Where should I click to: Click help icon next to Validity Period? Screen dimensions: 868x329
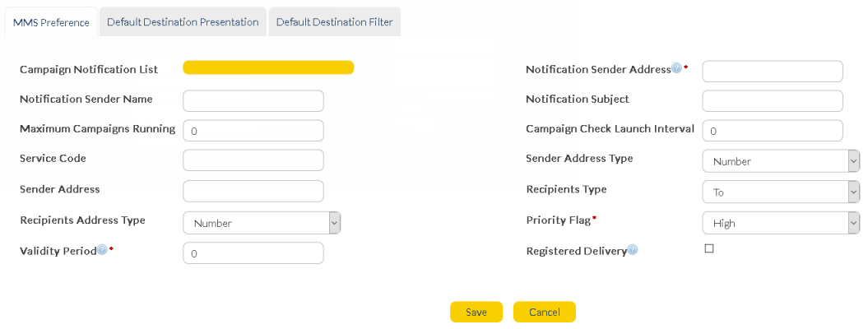click(102, 250)
